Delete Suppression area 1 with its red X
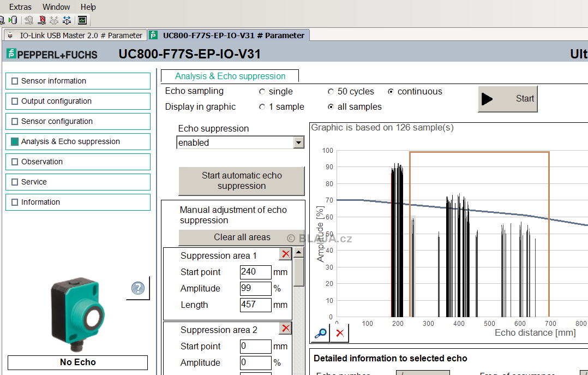 286,254
